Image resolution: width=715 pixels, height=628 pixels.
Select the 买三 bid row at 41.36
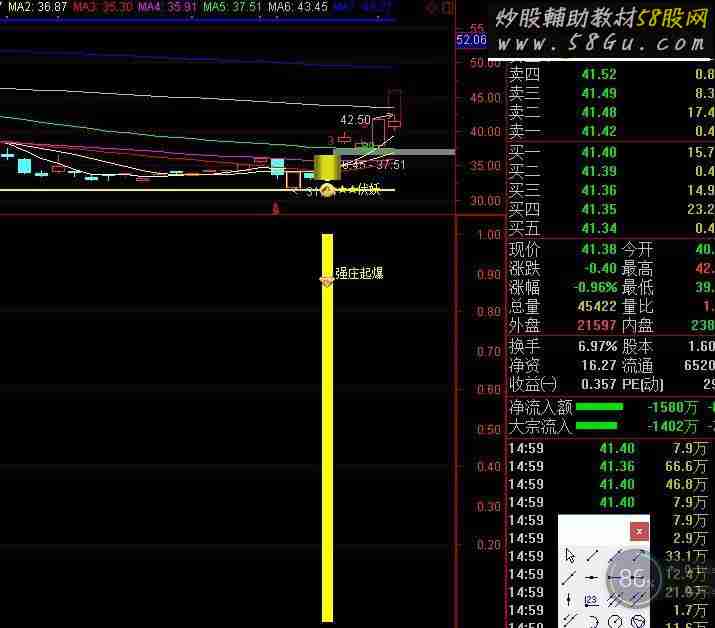(611, 190)
